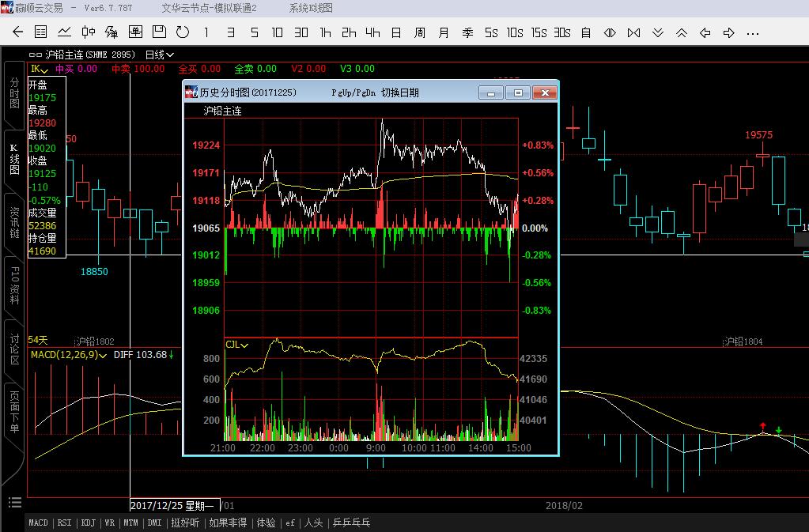Open the three-dot more options icon
This screenshot has height=532, width=809.
752,32
